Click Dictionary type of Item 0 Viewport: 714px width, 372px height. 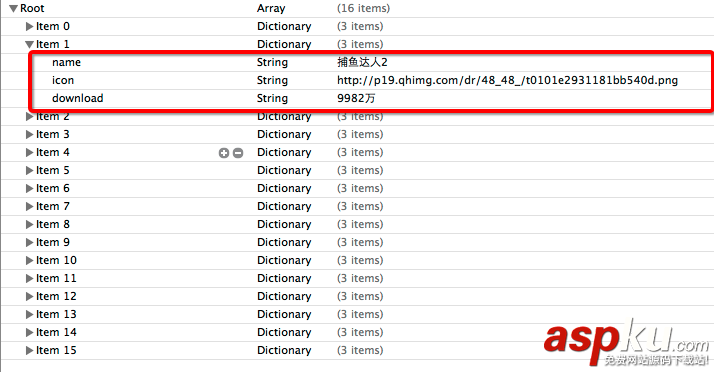[284, 26]
